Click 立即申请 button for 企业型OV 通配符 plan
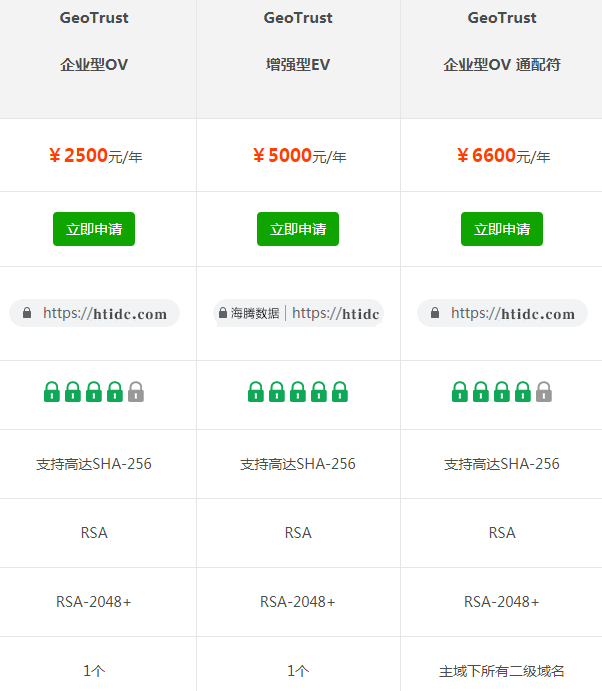The image size is (602, 691). (502, 229)
